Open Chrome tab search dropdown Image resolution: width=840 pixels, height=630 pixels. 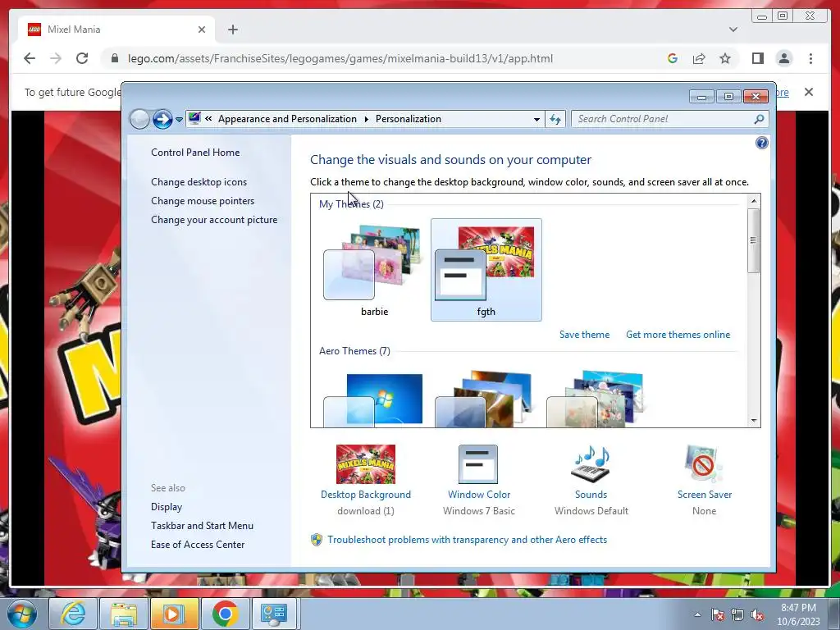[733, 30]
